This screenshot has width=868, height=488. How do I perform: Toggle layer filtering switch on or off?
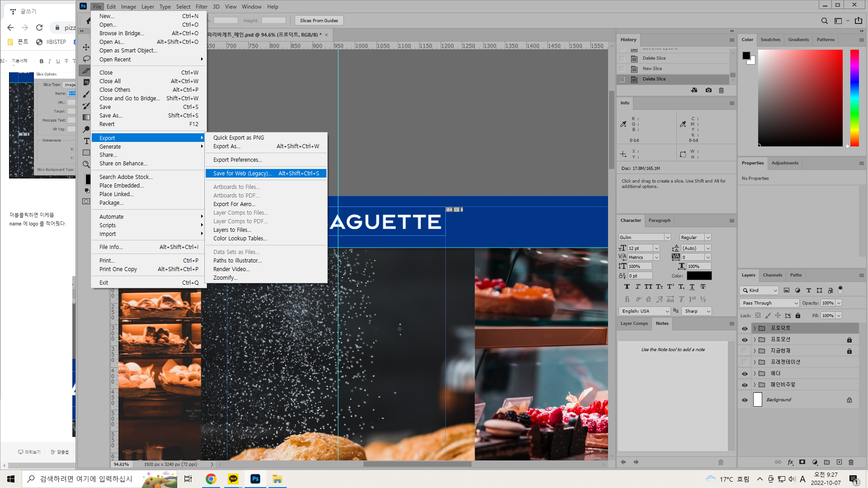point(840,289)
